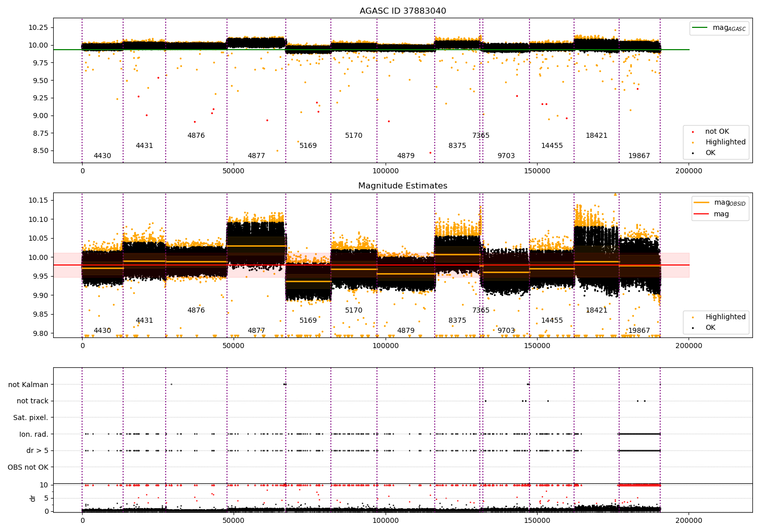Screen dimensions: 760x532
Task: Click the 'Magnitude Estimates' panel title
Action: (403, 186)
